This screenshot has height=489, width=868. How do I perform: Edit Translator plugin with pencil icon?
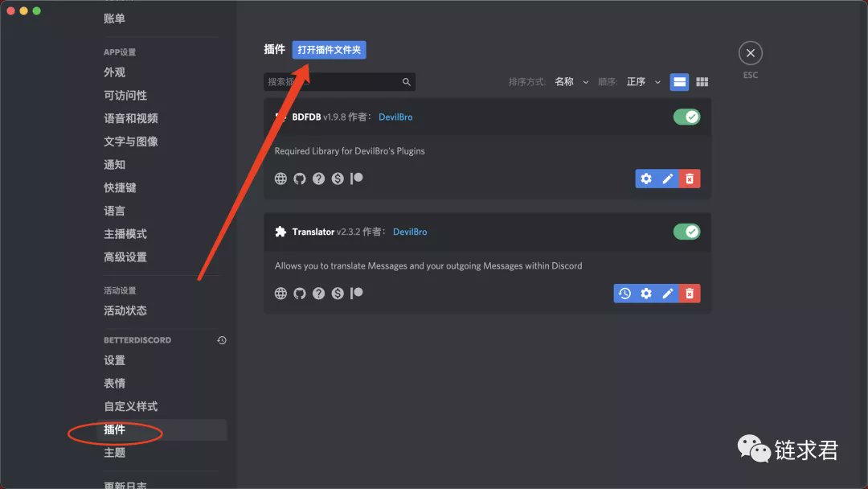[x=668, y=294]
